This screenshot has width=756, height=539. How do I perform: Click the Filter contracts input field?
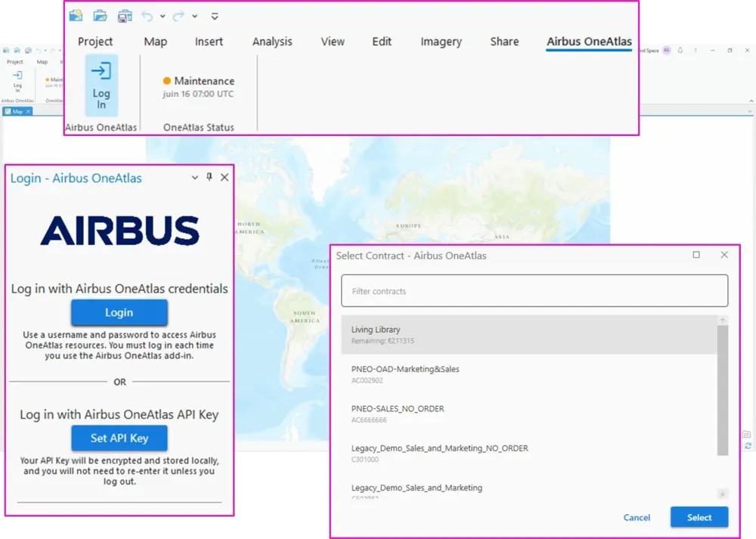[x=534, y=291]
